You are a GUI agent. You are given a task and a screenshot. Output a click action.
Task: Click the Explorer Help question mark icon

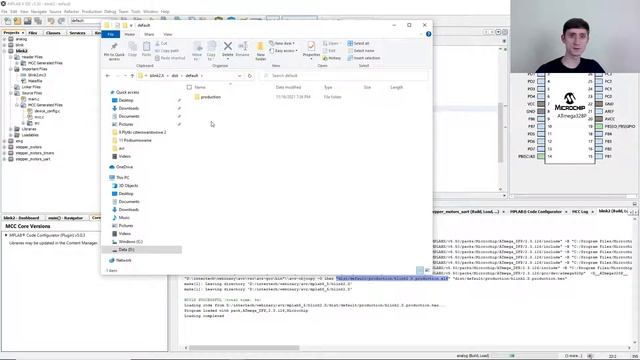(x=429, y=34)
